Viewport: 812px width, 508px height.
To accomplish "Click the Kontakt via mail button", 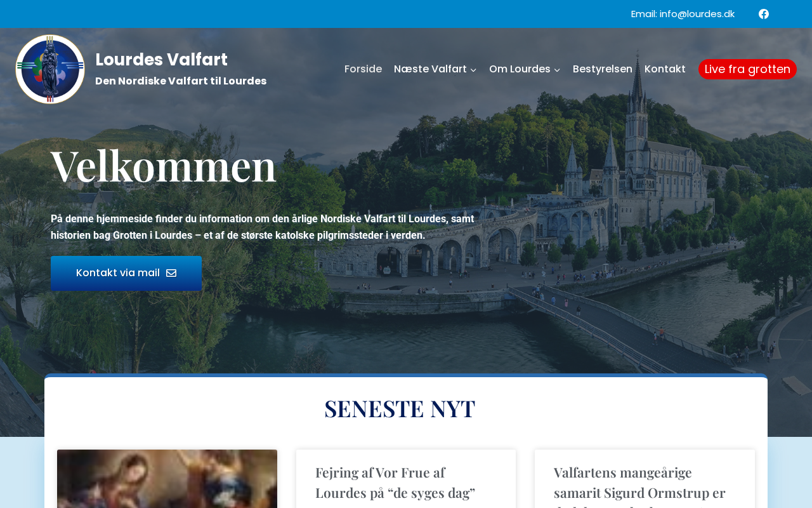I will [126, 273].
